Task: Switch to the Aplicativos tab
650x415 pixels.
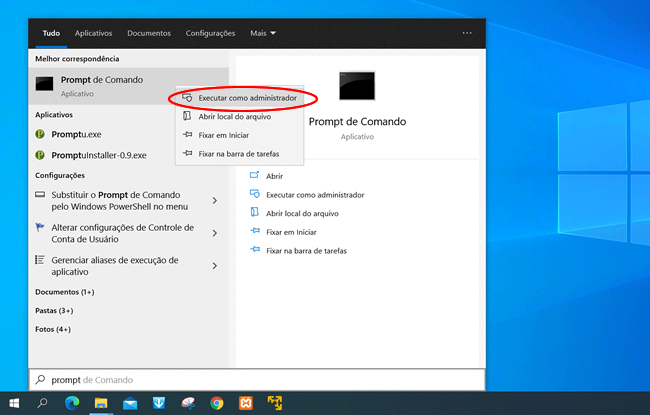Action: 93,33
